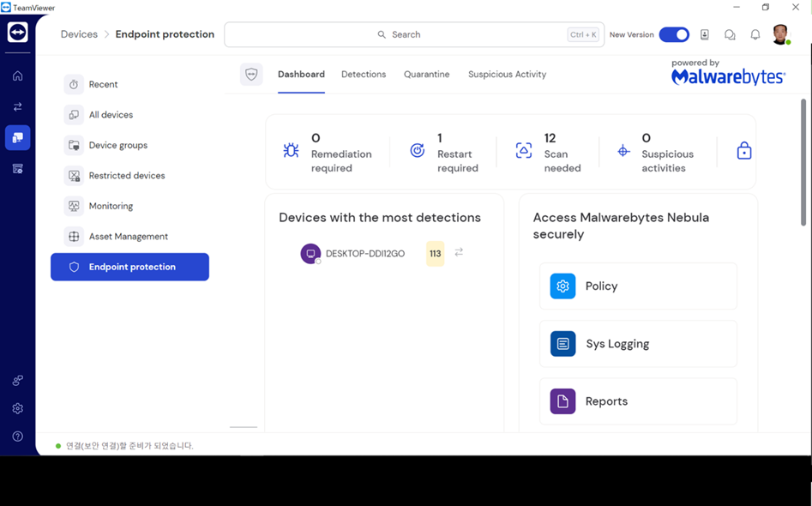
Task: Open the Home icon in left rail
Action: (18, 76)
